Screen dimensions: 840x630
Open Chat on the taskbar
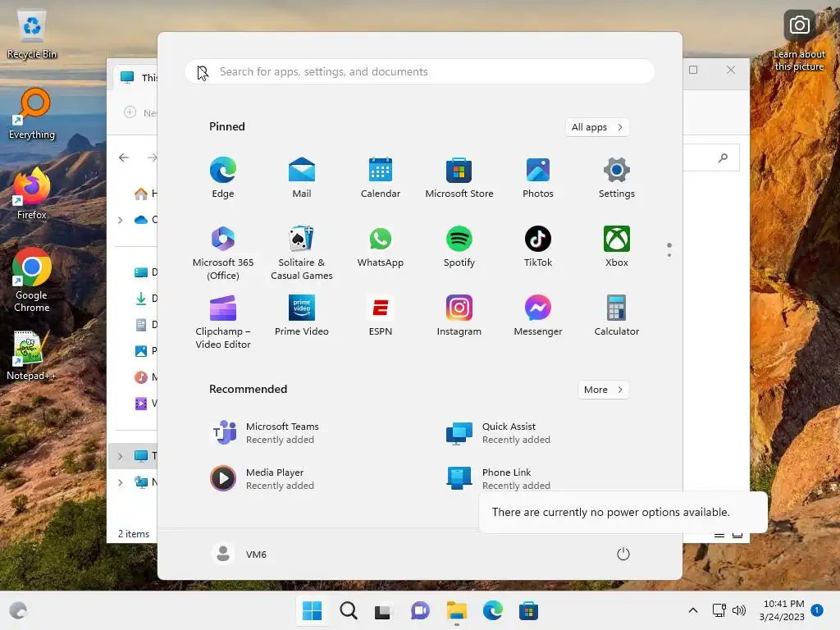(x=420, y=610)
